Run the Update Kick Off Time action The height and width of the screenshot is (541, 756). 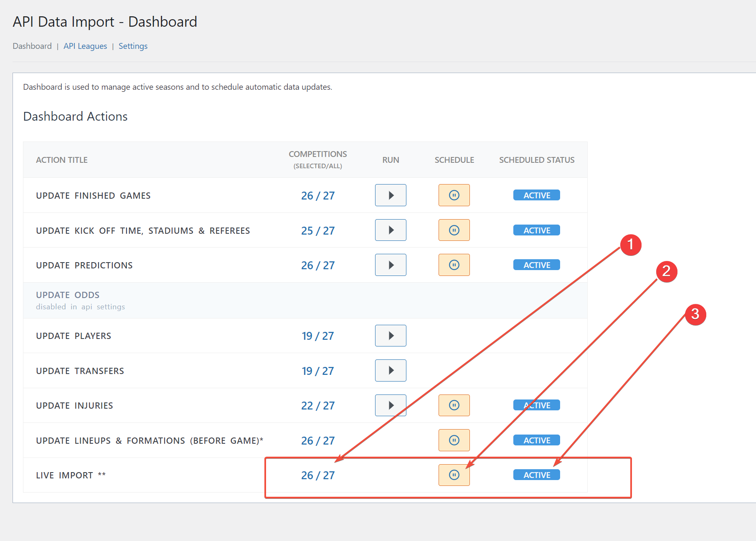pyautogui.click(x=390, y=230)
